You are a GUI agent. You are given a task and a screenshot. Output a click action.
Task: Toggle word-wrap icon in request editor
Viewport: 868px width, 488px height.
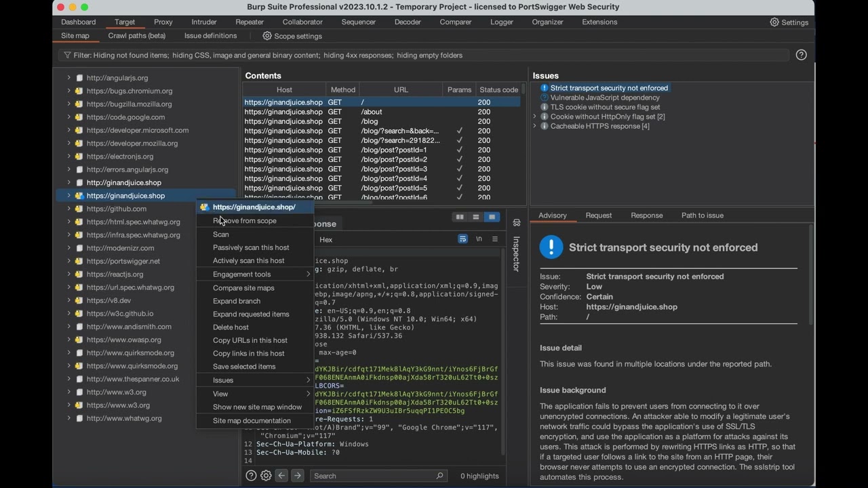pyautogui.click(x=462, y=239)
